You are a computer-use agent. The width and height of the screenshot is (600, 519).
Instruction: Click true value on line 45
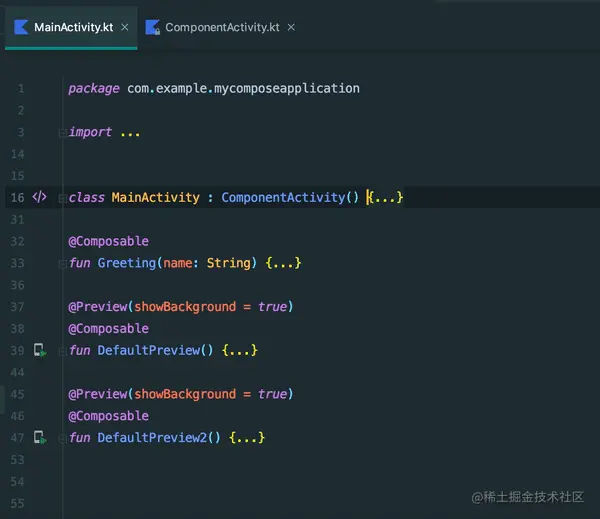pos(272,394)
